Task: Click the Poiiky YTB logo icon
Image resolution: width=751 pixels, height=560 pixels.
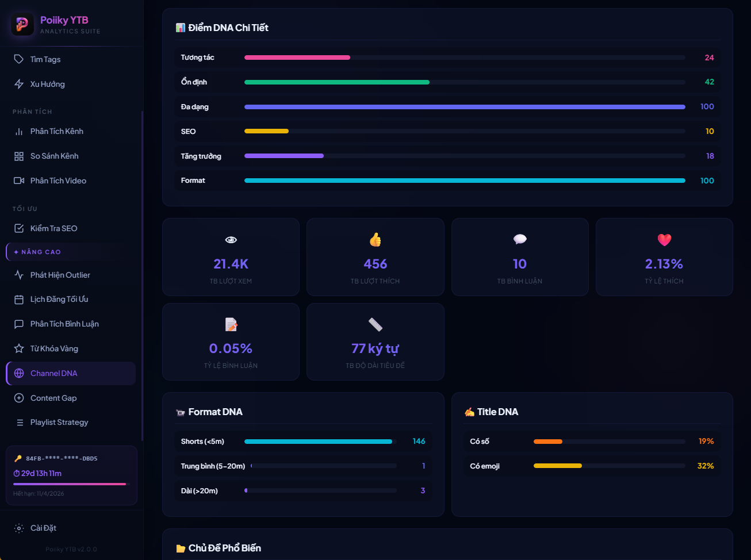Action: coord(22,24)
